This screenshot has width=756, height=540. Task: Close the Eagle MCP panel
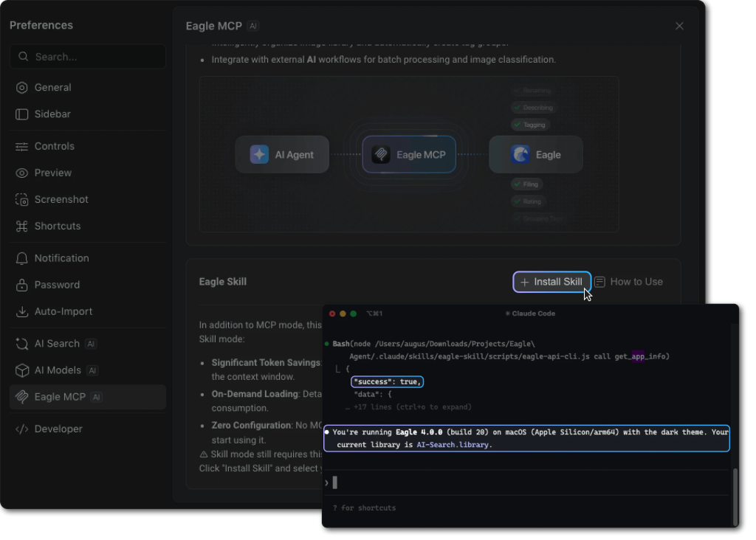click(679, 26)
